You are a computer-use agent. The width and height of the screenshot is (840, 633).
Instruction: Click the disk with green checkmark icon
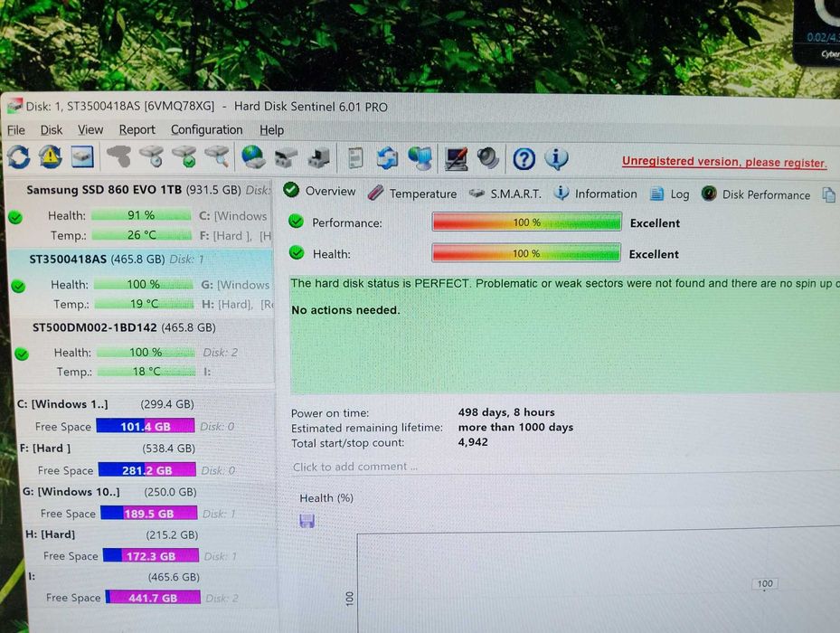coord(184,156)
